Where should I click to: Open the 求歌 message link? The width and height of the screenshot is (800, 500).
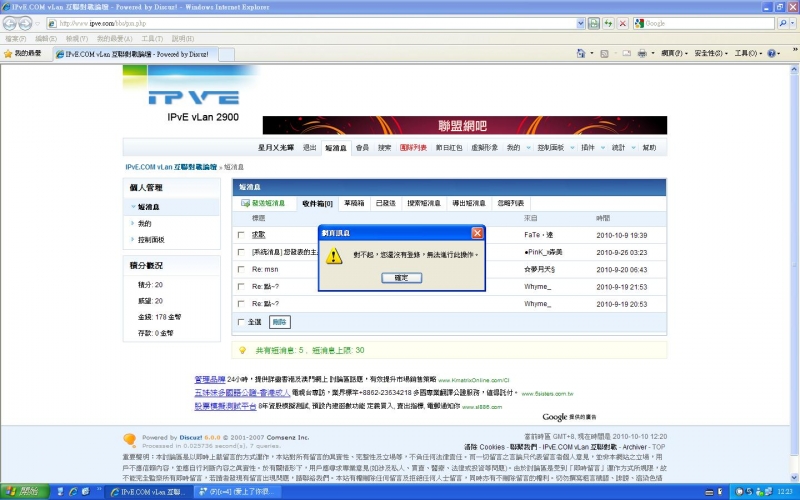(258, 235)
